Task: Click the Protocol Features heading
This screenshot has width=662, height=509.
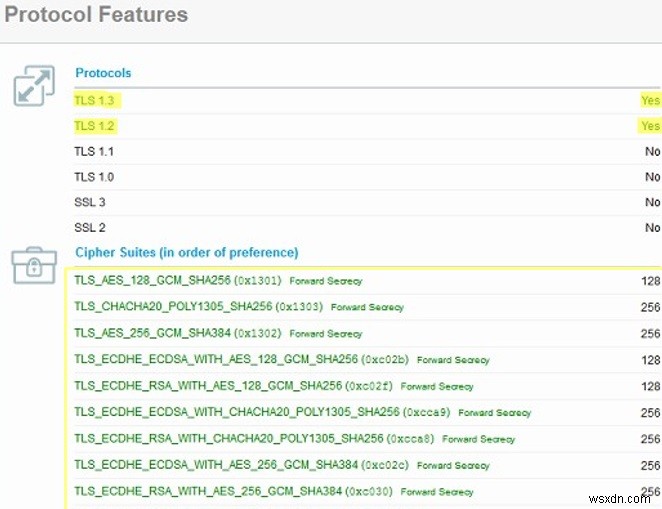Action: click(94, 15)
